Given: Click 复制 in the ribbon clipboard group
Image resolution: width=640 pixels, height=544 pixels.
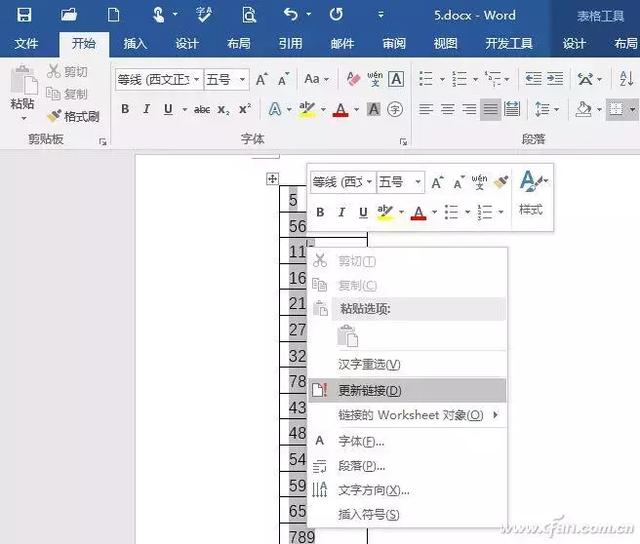Looking at the screenshot, I should pyautogui.click(x=67, y=94).
